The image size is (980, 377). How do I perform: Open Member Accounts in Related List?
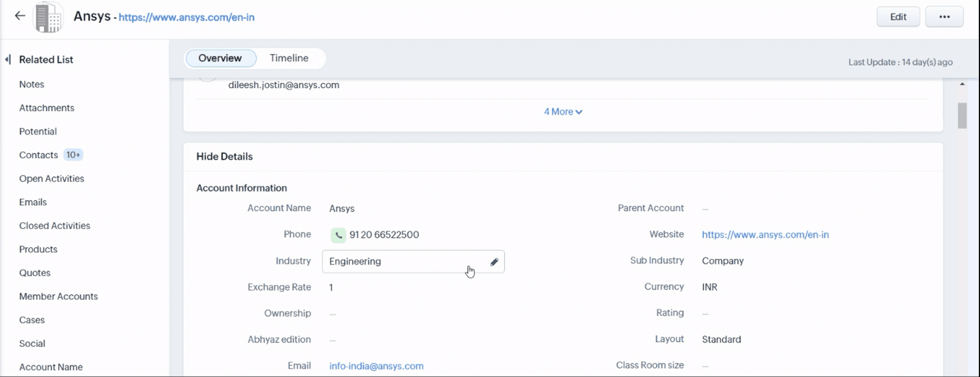[58, 297]
